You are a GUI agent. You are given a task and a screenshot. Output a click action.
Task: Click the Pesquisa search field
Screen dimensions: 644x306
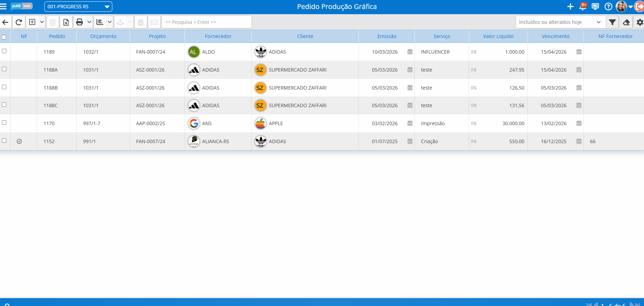pos(206,22)
